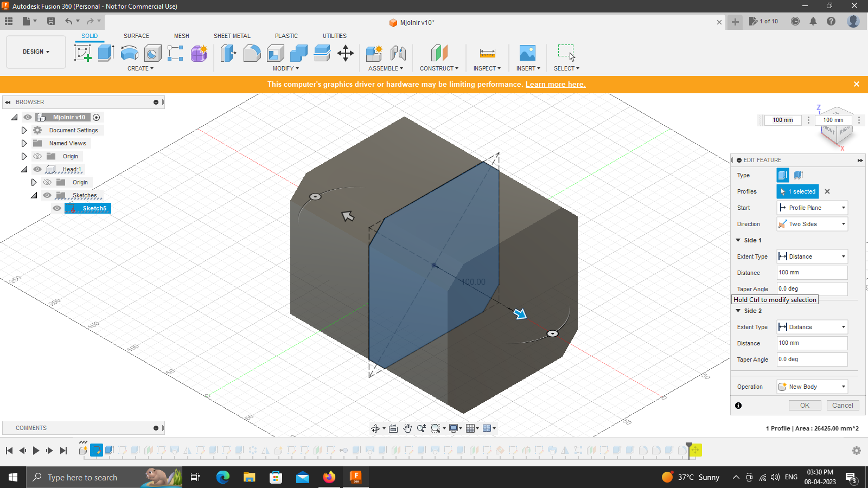
Task: Open the SHEET METAL ribbon tab
Action: [x=232, y=36]
